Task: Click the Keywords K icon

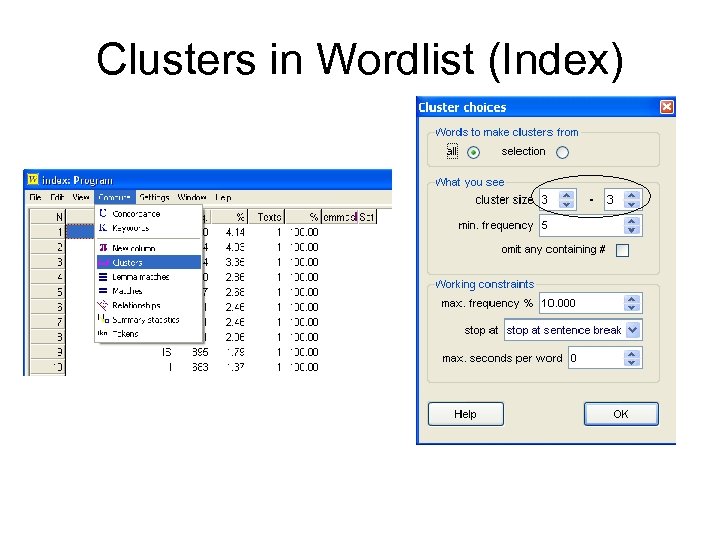Action: 103,228
